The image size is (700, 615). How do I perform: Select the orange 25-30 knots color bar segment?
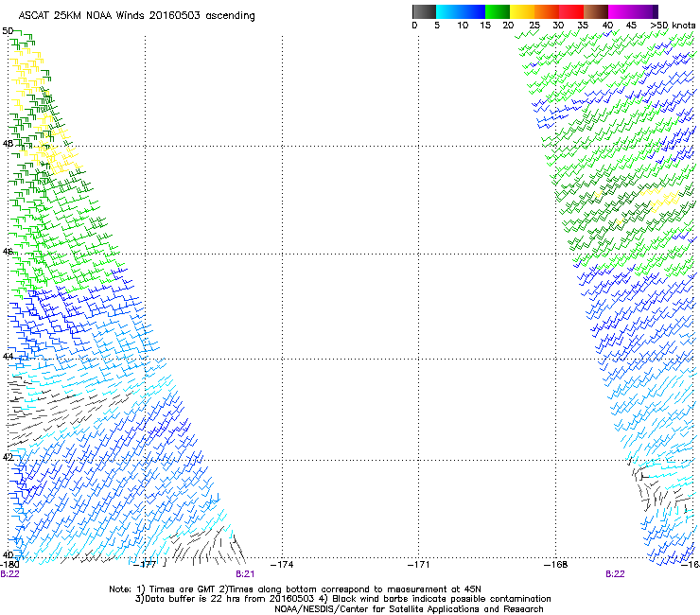(x=547, y=11)
